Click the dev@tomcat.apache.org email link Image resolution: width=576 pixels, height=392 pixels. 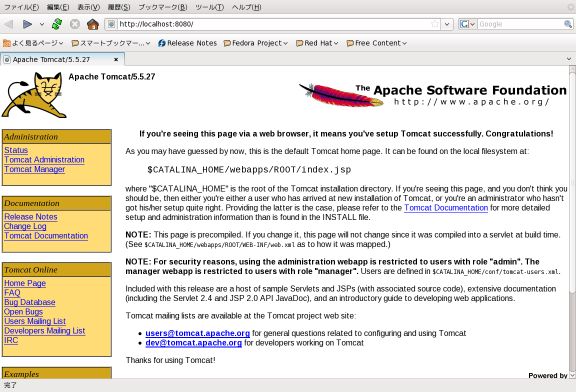click(x=194, y=343)
